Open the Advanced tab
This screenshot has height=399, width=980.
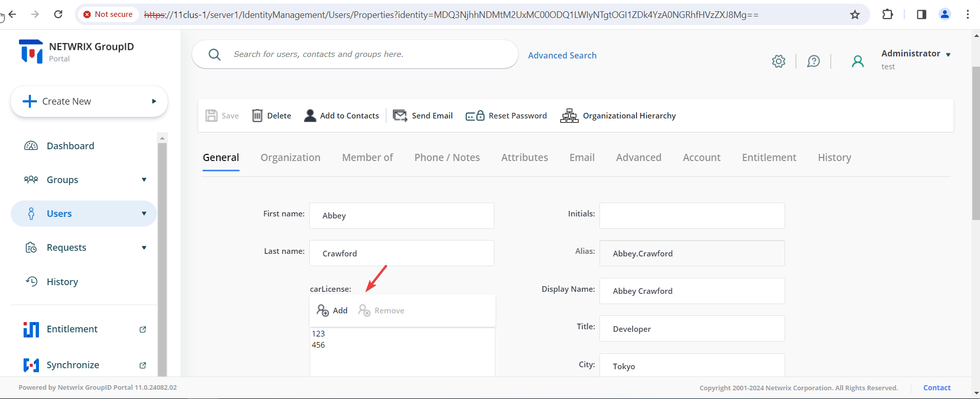[x=638, y=157]
